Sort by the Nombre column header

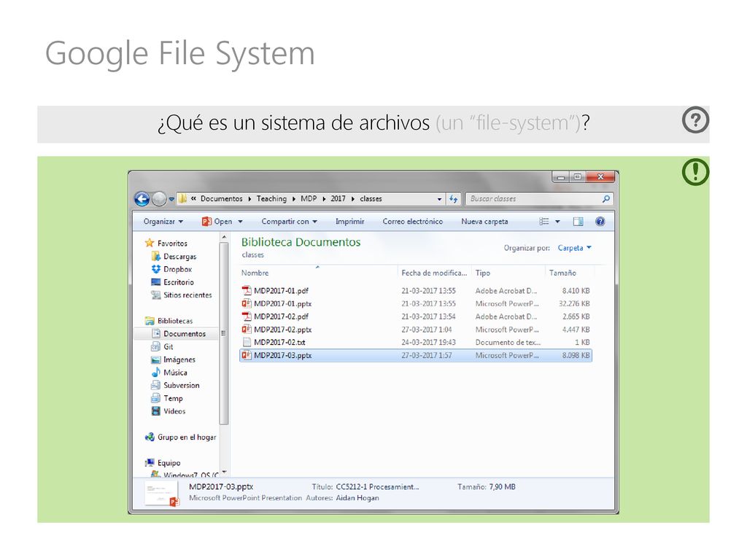[255, 273]
